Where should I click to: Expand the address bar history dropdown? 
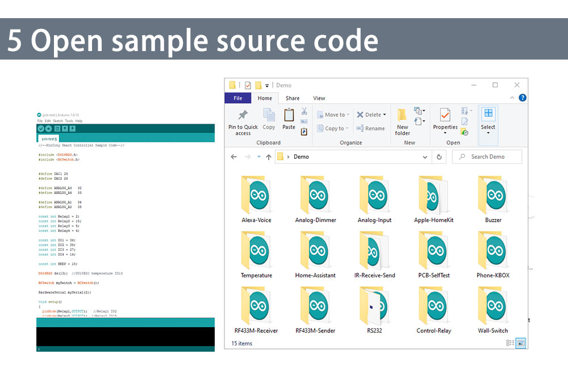point(425,157)
